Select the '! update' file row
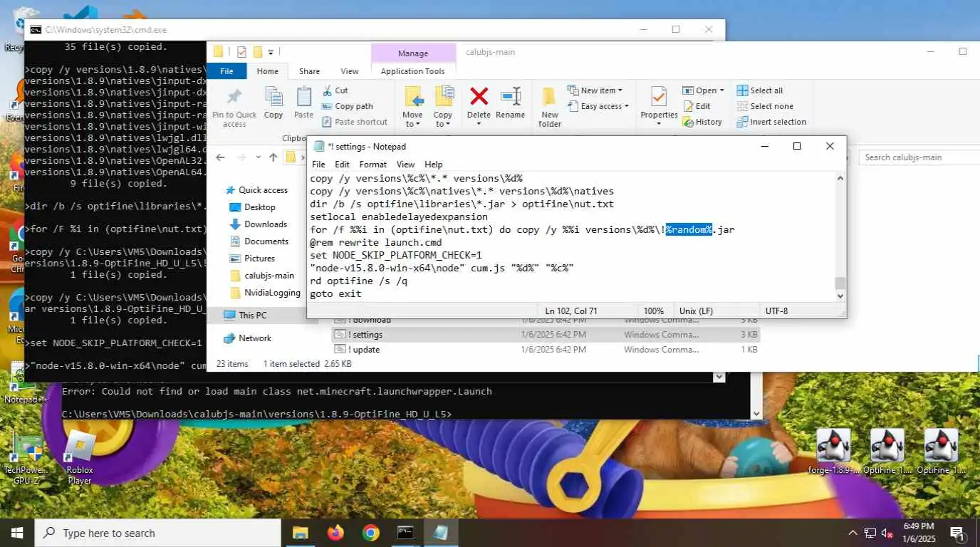This screenshot has height=547, width=980. point(546,350)
